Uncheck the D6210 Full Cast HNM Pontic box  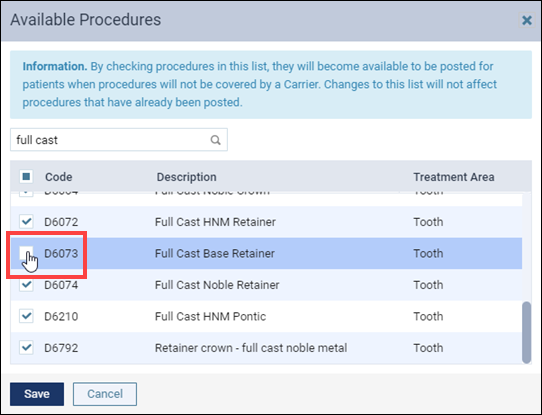click(x=26, y=316)
